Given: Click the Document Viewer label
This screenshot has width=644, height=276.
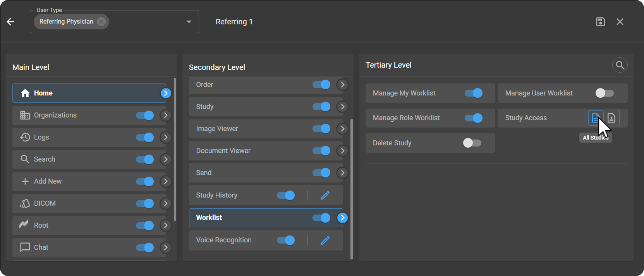Looking at the screenshot, I should pyautogui.click(x=223, y=151).
